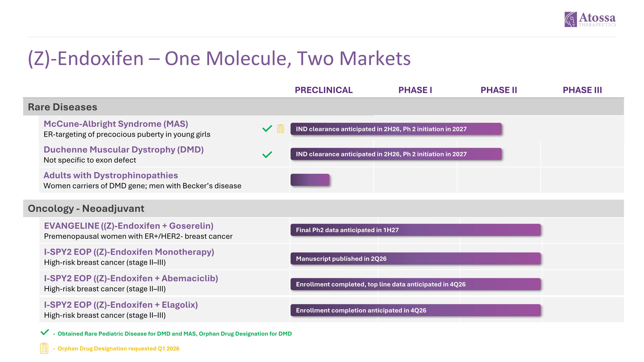Click the stage II–III subtitle under Elagolix
The height and width of the screenshot is (362, 644).
105,315
